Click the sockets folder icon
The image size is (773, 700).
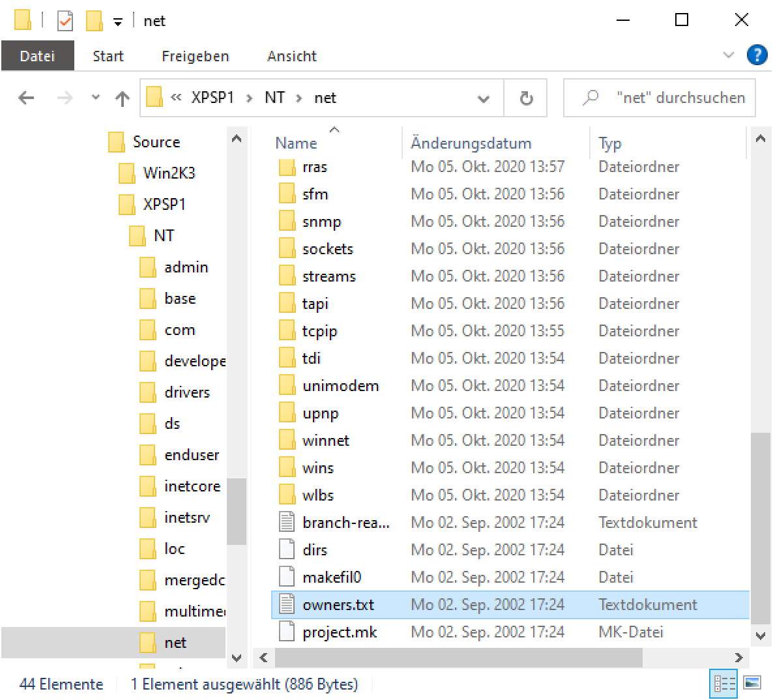(287, 248)
